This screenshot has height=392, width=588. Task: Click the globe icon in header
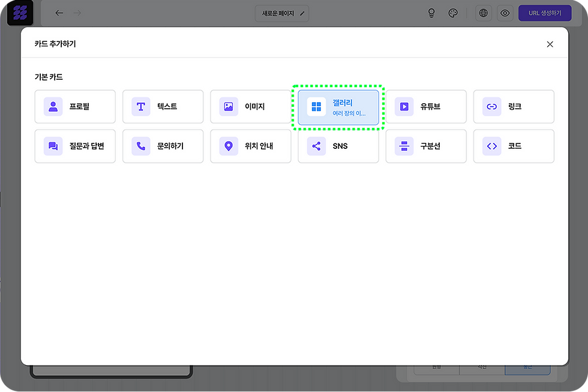pos(484,13)
